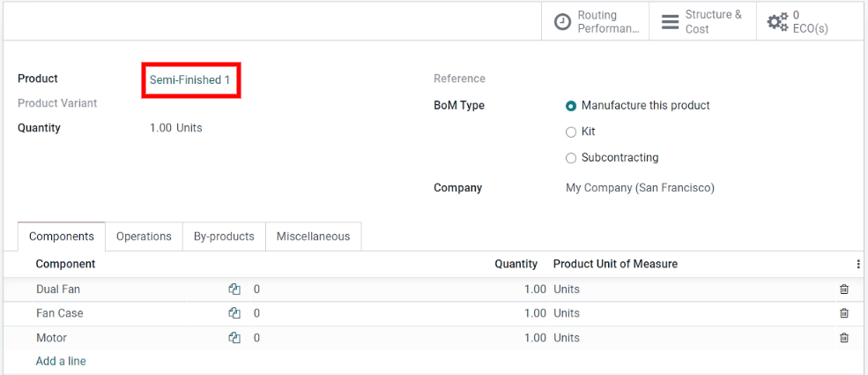
Task: Click trash icon for Fan Case
Action: [x=843, y=313]
